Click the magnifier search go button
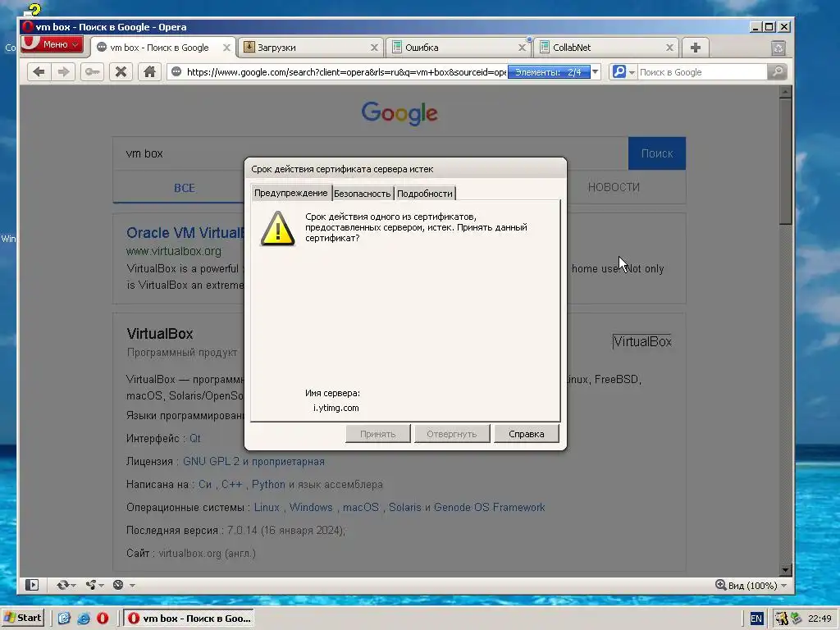The image size is (840, 630). pyautogui.click(x=777, y=72)
